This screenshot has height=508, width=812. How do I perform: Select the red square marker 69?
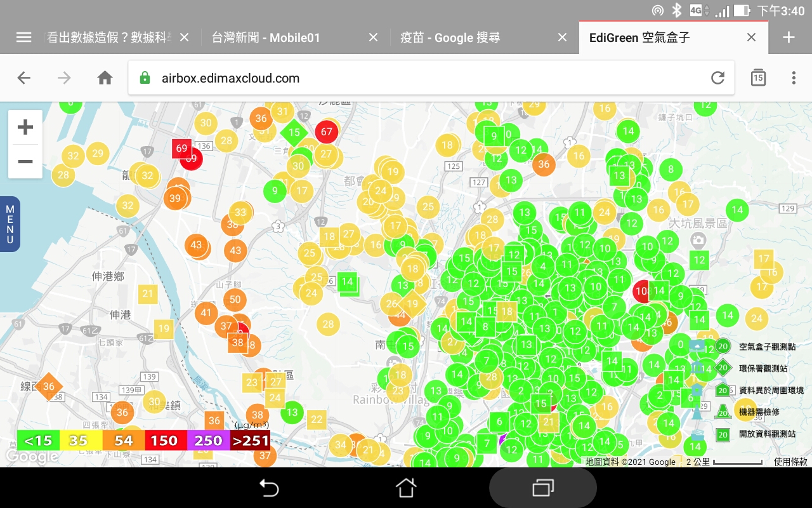pos(182,149)
